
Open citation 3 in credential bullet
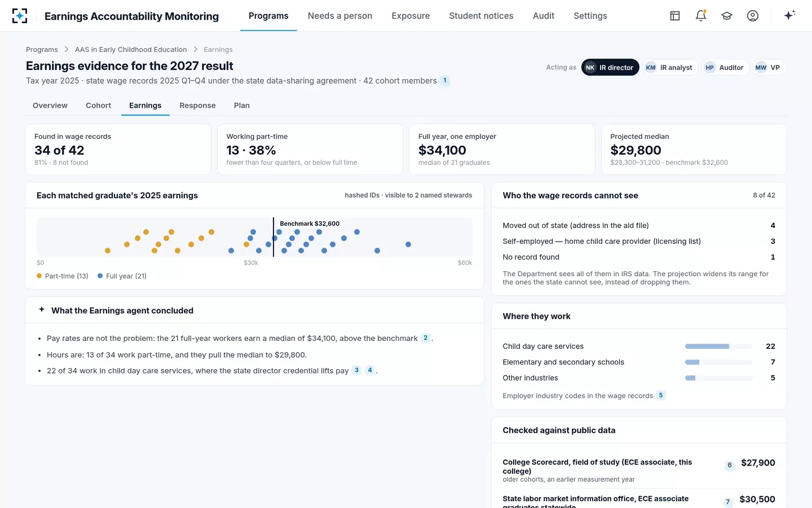click(x=356, y=370)
